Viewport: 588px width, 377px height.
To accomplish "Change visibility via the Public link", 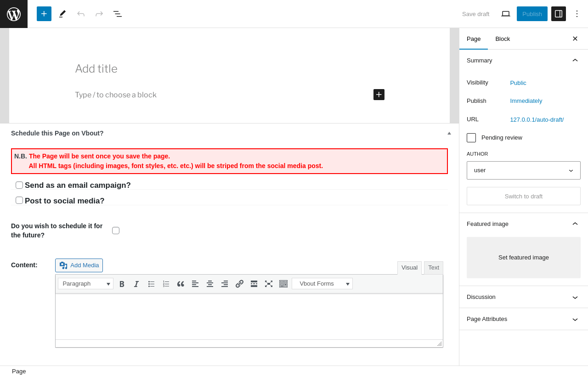I will point(518,83).
